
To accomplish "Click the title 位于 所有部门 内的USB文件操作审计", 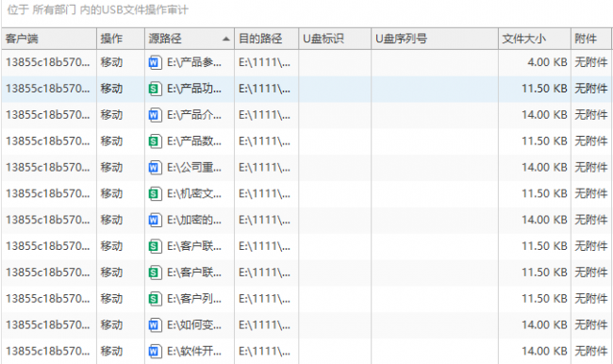I will [x=98, y=9].
